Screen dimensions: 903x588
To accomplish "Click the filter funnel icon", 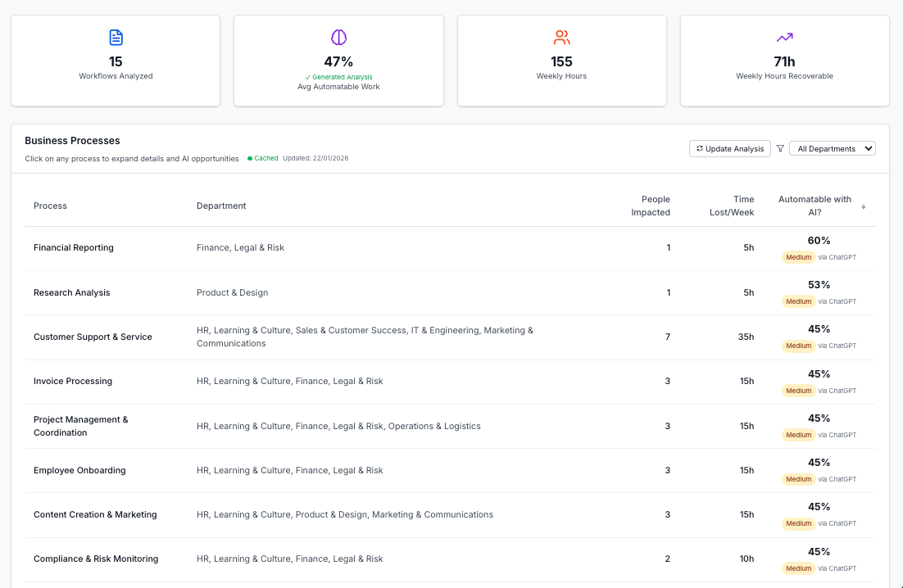I will click(x=780, y=148).
